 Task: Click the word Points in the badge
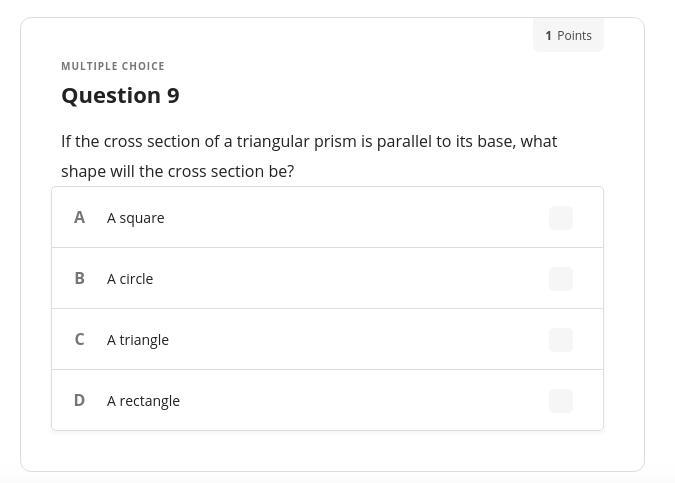(575, 35)
